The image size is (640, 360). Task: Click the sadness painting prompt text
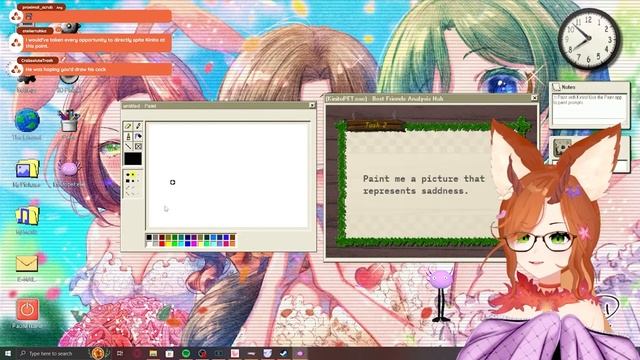coord(424,184)
